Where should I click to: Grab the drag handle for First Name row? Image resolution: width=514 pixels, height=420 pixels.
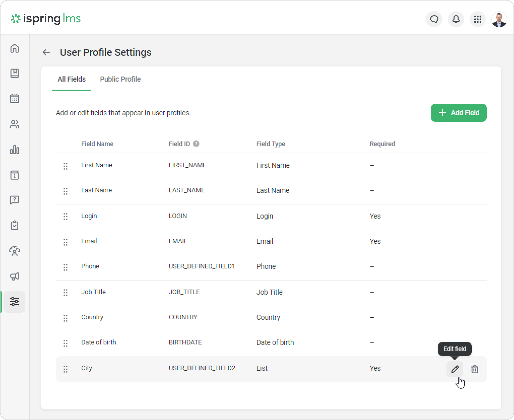pyautogui.click(x=66, y=166)
